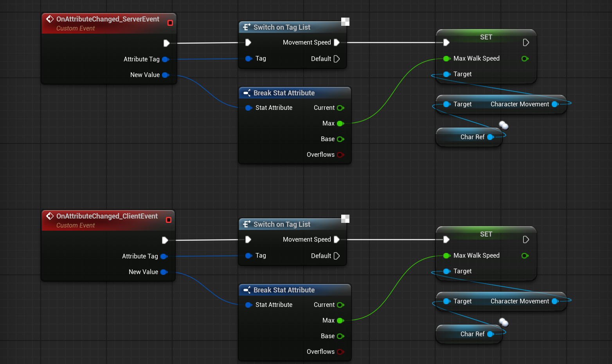Toggle the red debug square on OnAttributeChanged_ClientEvent

click(169, 220)
